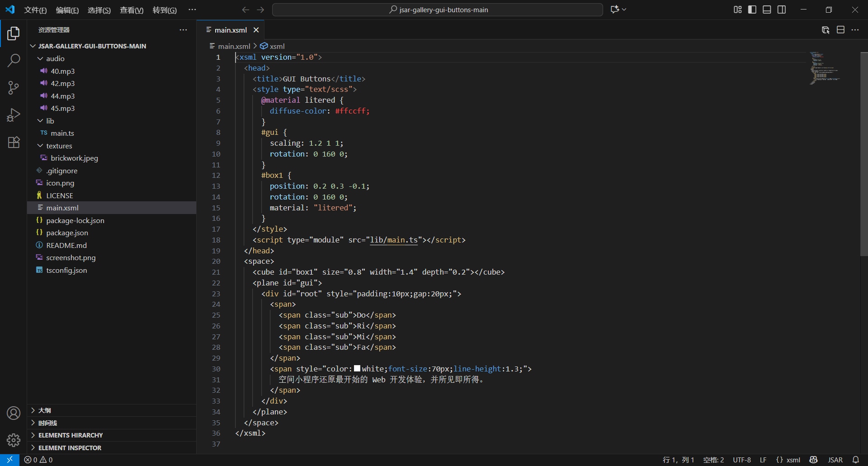This screenshot has width=868, height=466.
Task: Open the white color swatch on line 30
Action: 357,368
